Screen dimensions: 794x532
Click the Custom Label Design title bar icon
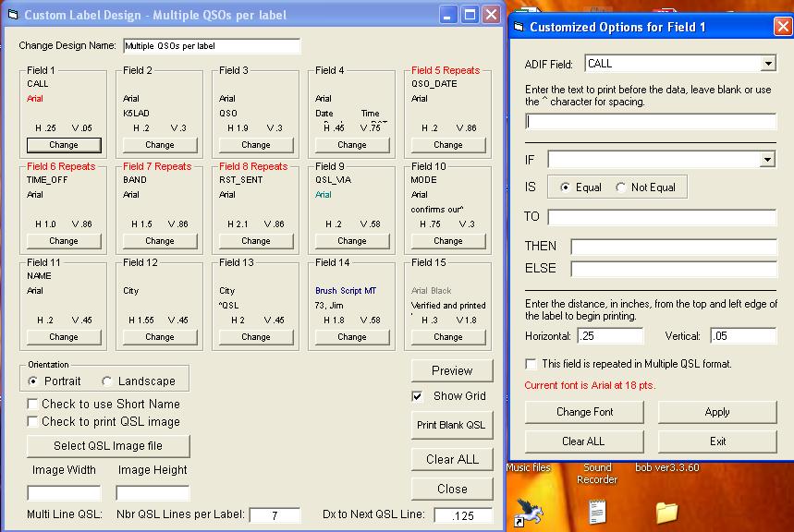coord(13,15)
